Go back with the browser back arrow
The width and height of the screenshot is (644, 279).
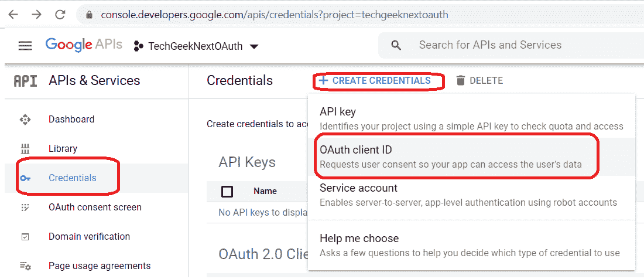pos(13,15)
